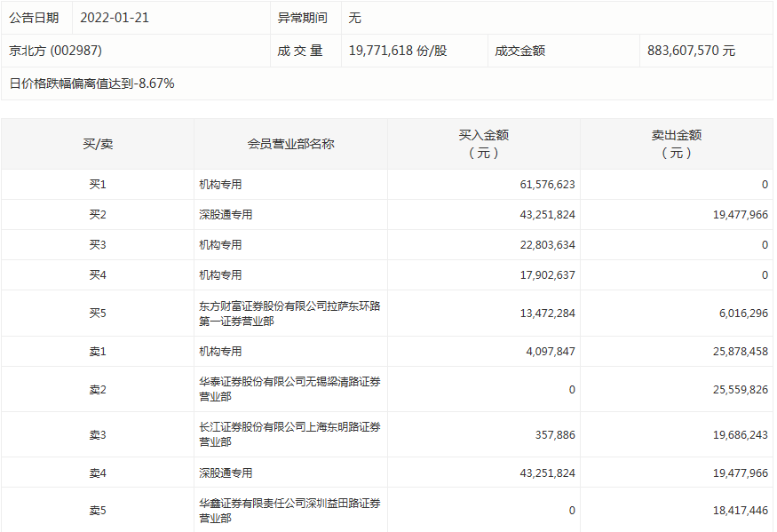The width and height of the screenshot is (777, 532).
Task: Click the 卖3 row label
Action: tap(98, 435)
